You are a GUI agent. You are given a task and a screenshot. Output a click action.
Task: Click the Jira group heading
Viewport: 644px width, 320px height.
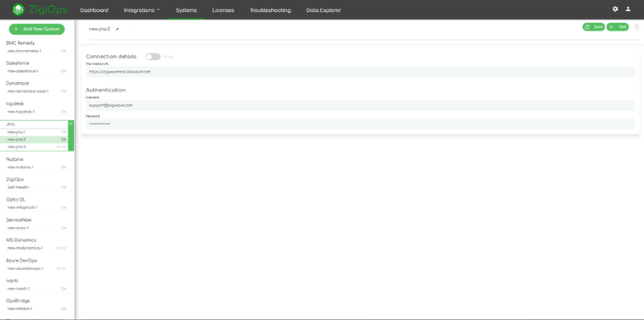[x=11, y=124]
